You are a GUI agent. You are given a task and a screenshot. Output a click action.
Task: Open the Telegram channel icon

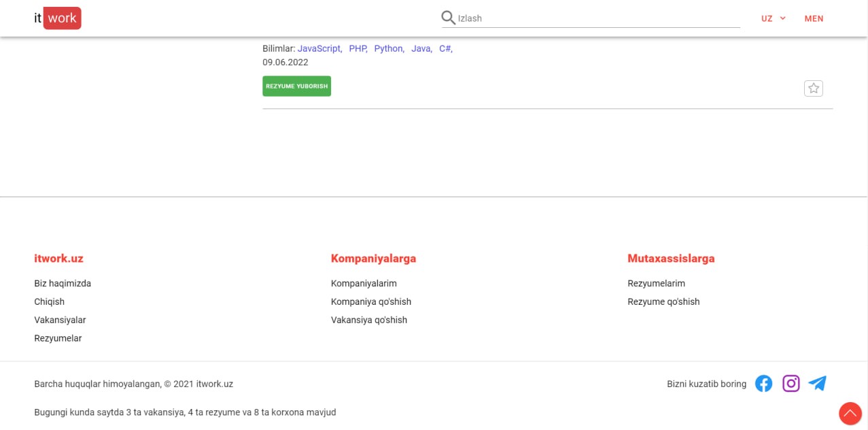[x=818, y=384]
